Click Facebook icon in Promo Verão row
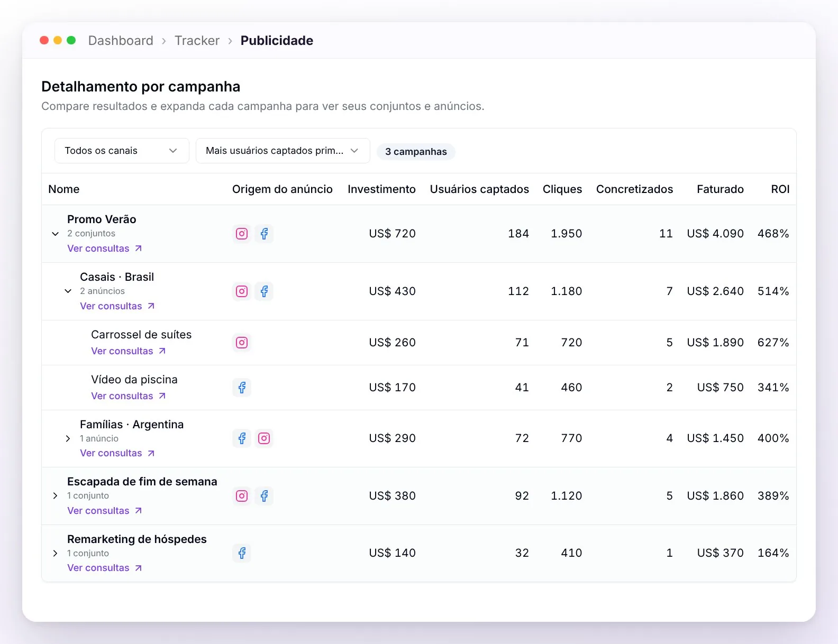 264,234
